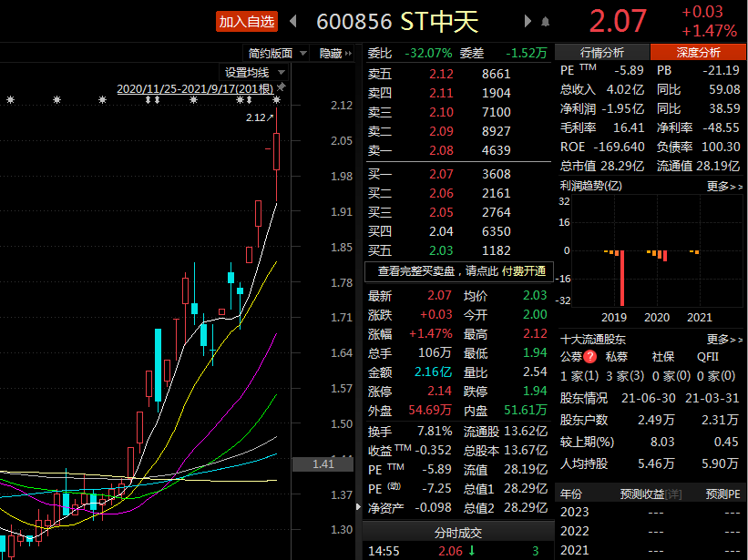Click 金额 value 2.16亿
Screen dimensions: 748x560
433,372
